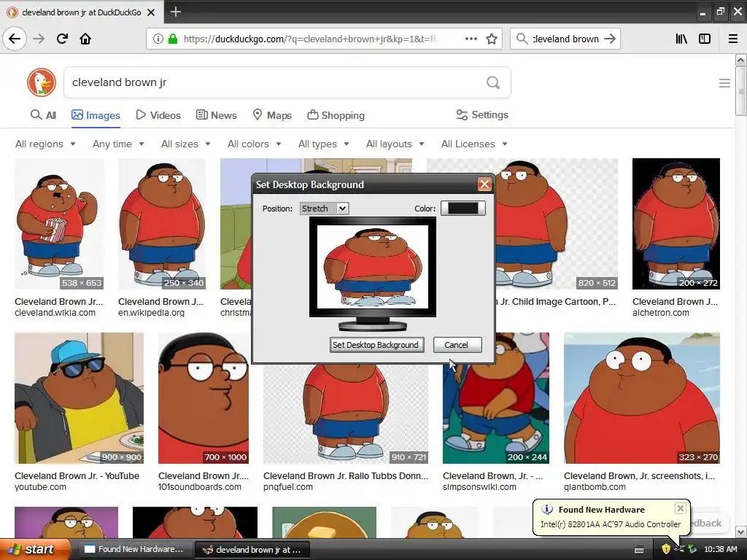
Task: Confirm with Set Desktop Background button
Action: [376, 345]
